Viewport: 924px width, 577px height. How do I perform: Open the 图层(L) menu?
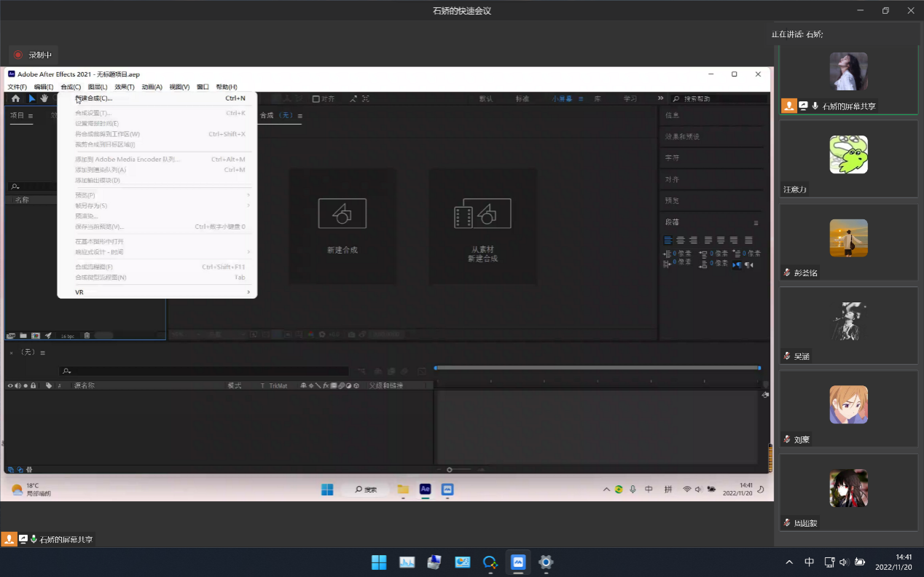98,87
